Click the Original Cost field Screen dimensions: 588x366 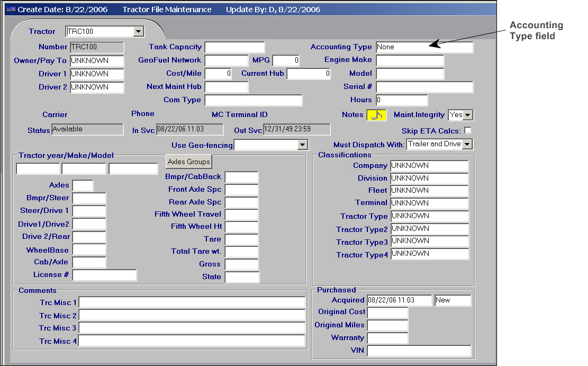tap(388, 313)
